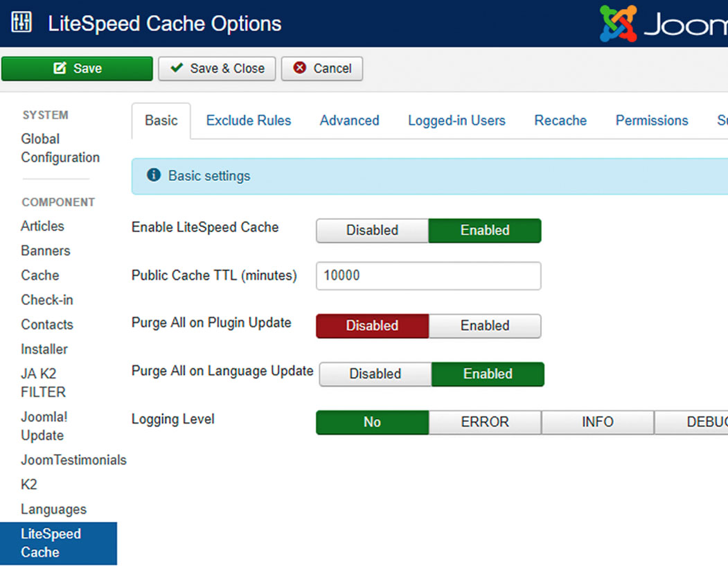Set Logging Level to ERROR
728x569 pixels.
[x=485, y=422]
